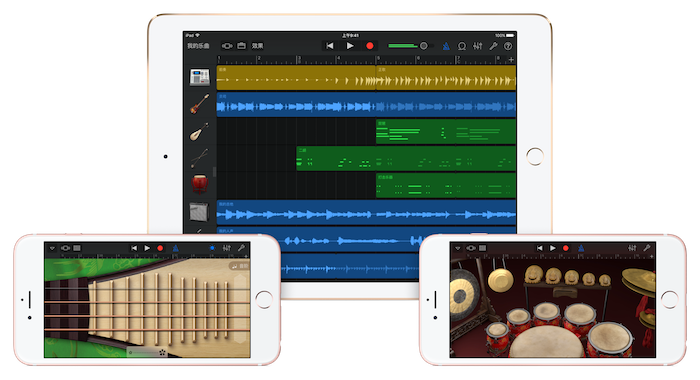Open instrument browser on right iPhone

tap(471, 248)
